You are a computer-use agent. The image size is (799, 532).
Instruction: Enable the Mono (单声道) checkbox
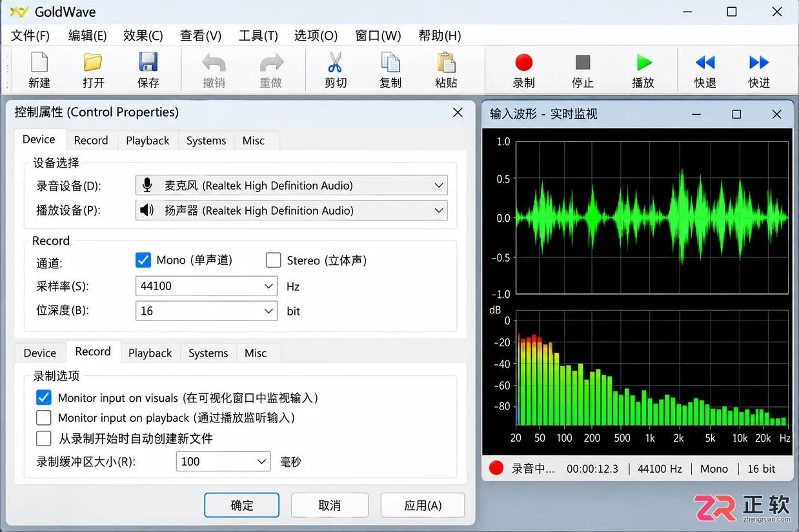pos(143,260)
